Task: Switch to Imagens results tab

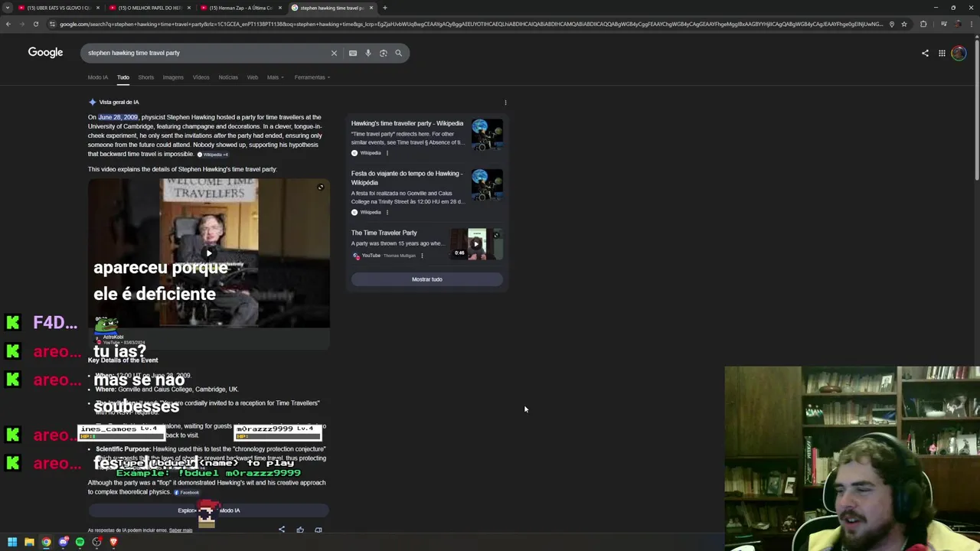Action: point(173,77)
